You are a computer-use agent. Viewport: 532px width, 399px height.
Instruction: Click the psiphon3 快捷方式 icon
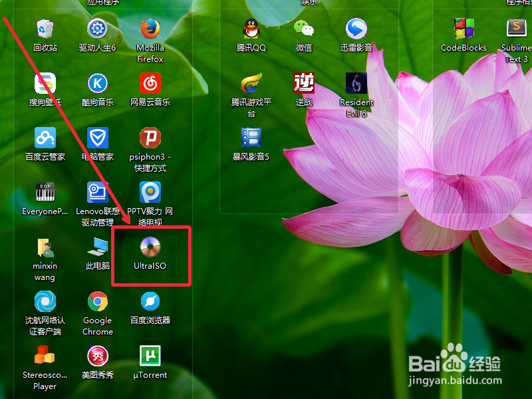(150, 138)
